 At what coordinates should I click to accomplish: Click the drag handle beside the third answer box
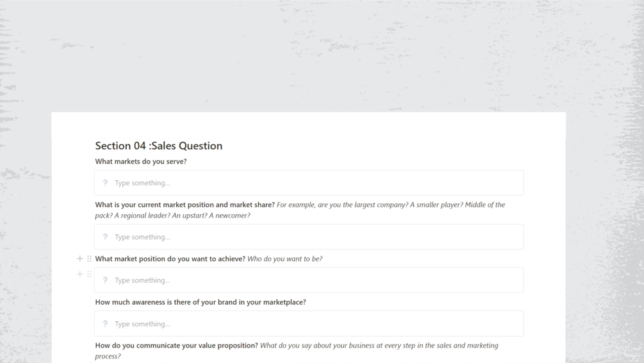tap(90, 274)
